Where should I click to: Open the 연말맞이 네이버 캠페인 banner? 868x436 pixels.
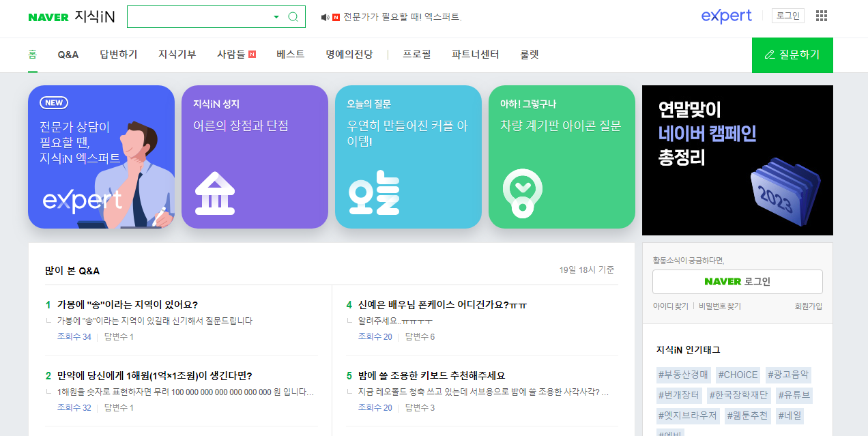(738, 160)
